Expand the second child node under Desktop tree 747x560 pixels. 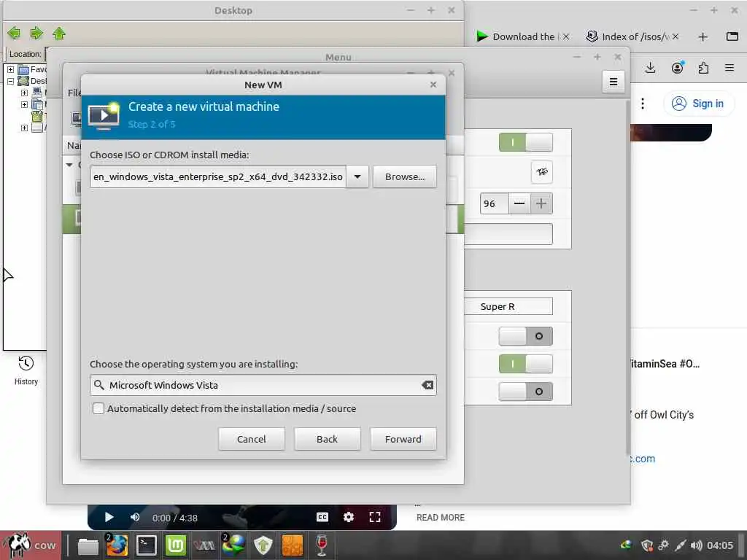[24, 104]
